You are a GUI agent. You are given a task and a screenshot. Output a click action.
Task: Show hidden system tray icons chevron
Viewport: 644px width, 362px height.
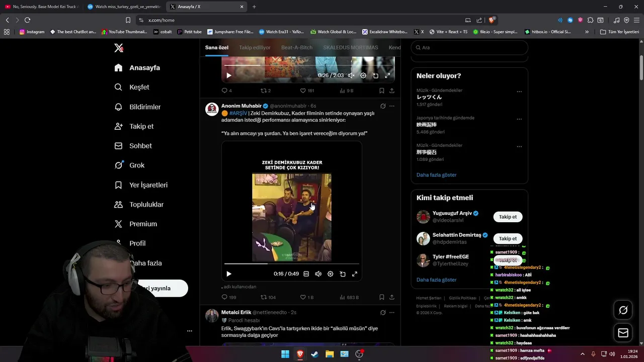tap(583, 354)
